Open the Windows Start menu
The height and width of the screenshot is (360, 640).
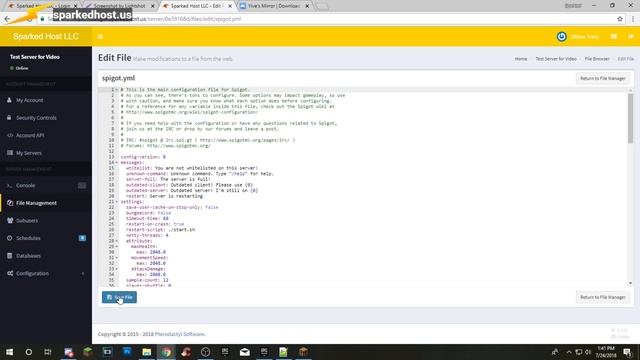[x=9, y=352]
